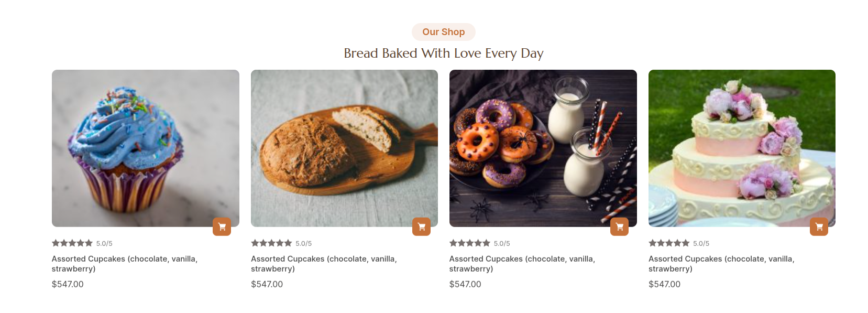The width and height of the screenshot is (868, 313).
Task: Click star rating under the bread loaf
Action: (x=271, y=243)
